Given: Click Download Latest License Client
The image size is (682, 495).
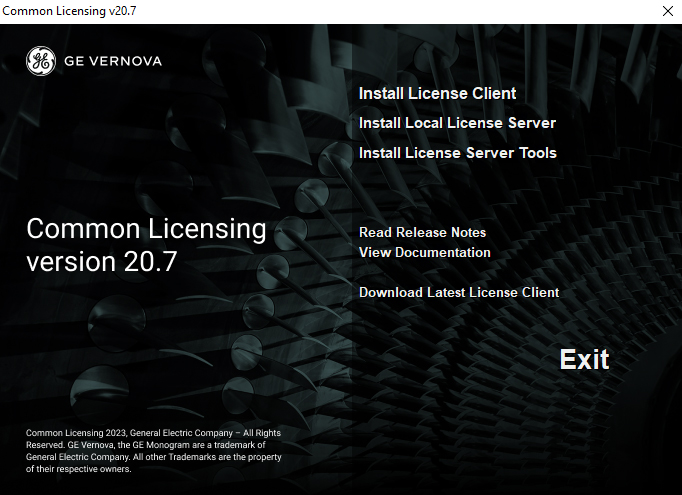Looking at the screenshot, I should click(459, 292).
